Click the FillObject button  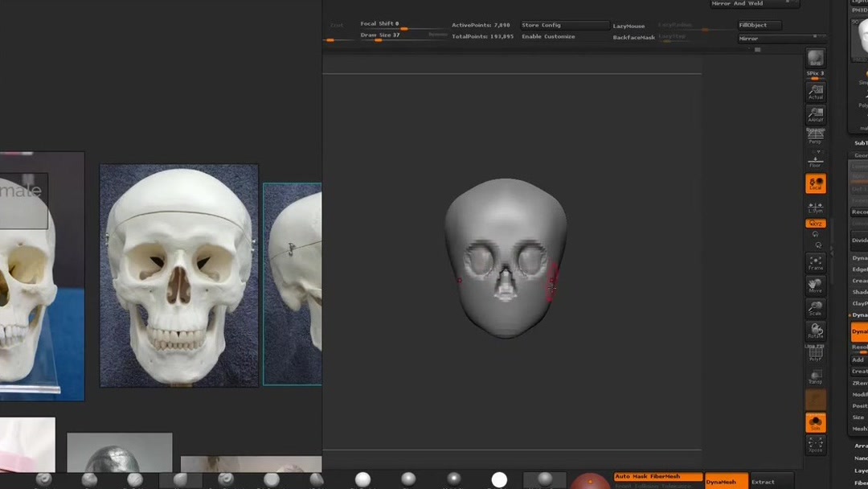tap(755, 25)
